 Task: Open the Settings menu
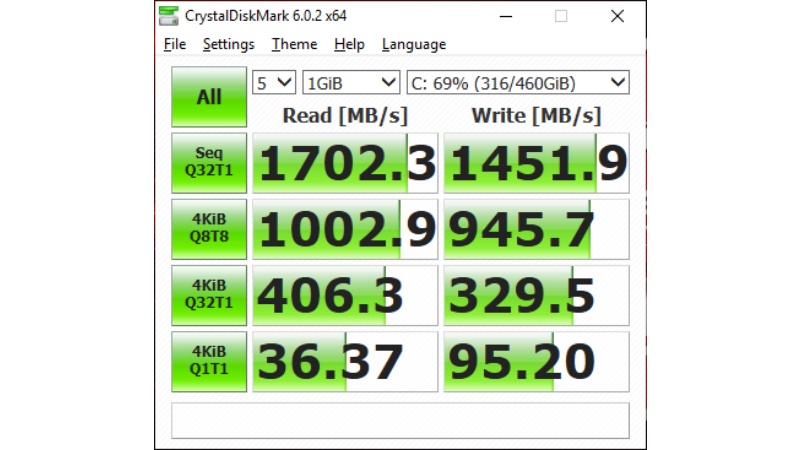[229, 44]
